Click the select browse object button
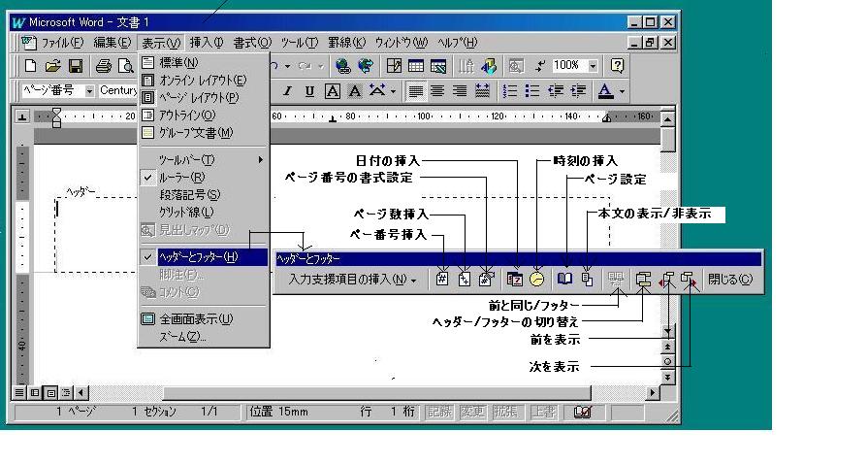Viewport: 868px width, 464px height. pos(667,361)
